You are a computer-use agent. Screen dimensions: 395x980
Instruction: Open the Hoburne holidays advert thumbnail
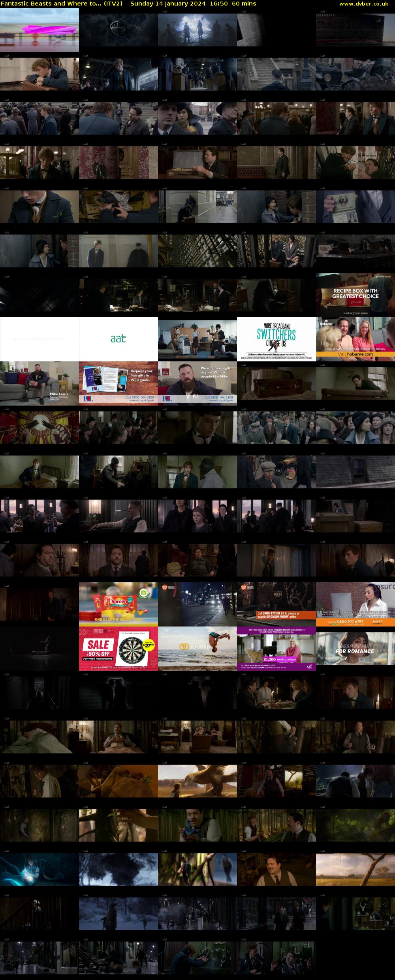(x=355, y=339)
